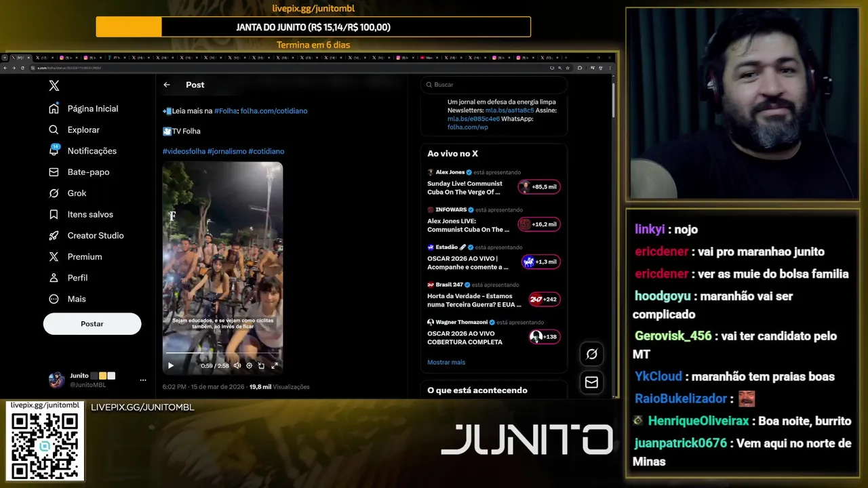Click Junito profile avatar
Screen dimensions: 868x488
pyautogui.click(x=56, y=380)
